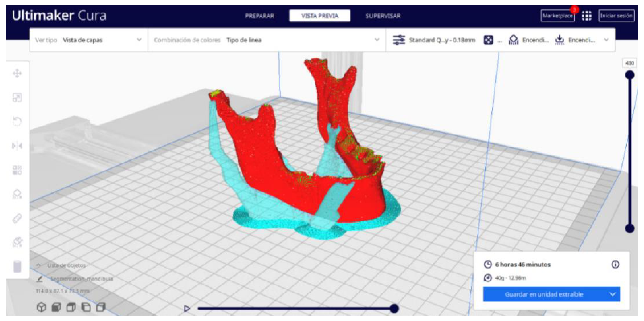Open the application switcher grid icon

point(586,16)
